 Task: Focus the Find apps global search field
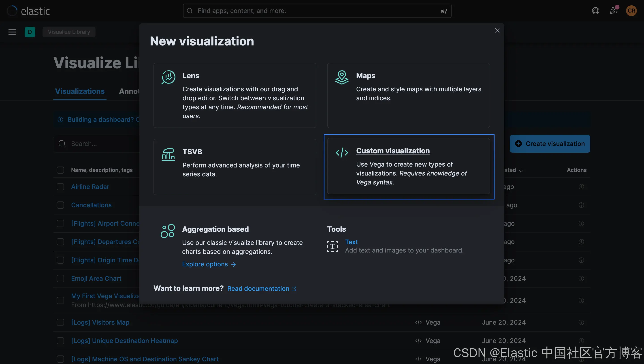coord(317,11)
